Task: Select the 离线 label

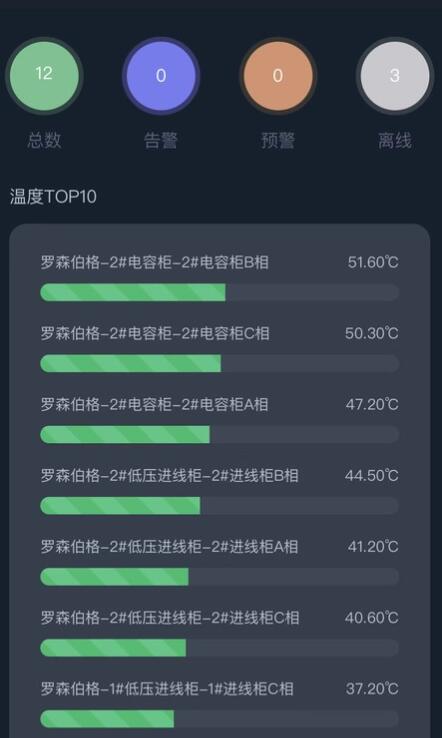Action: [394, 141]
